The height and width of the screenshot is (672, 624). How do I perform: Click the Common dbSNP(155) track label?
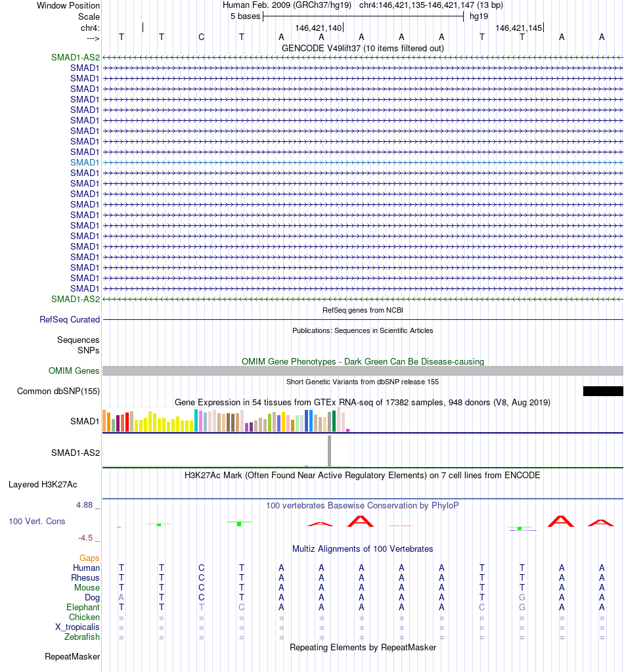click(x=58, y=392)
